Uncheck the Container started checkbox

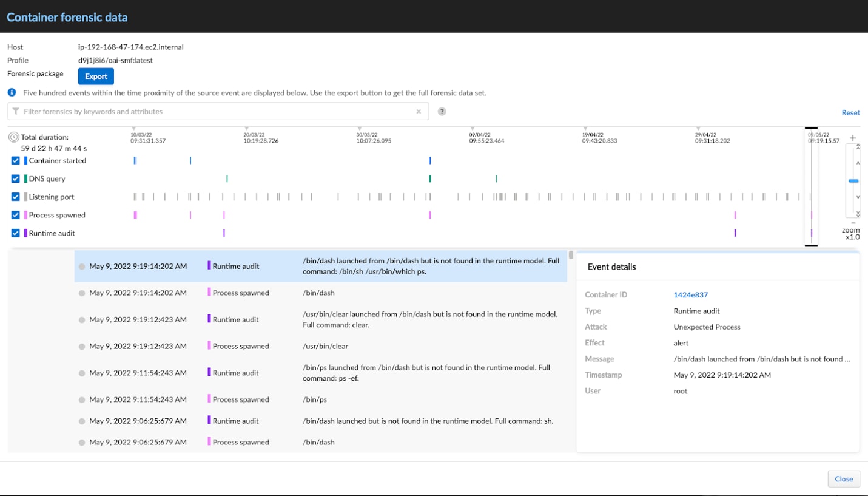coord(16,161)
